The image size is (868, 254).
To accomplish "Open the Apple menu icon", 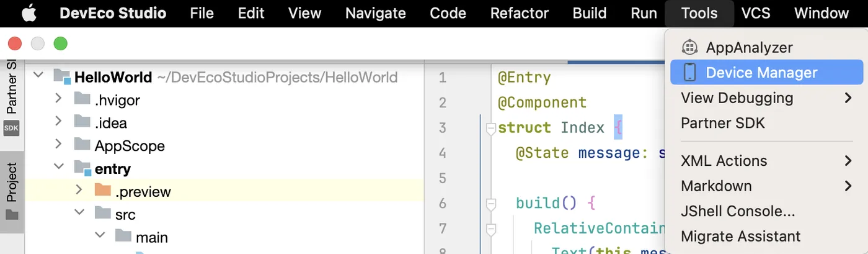I will click(x=29, y=13).
